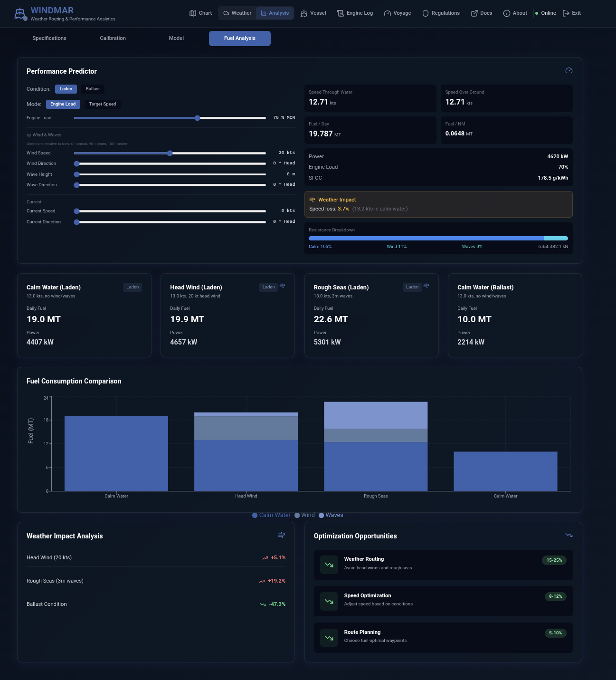Click wind icon on Rough Seas card
This screenshot has height=680, width=616.
tap(426, 286)
